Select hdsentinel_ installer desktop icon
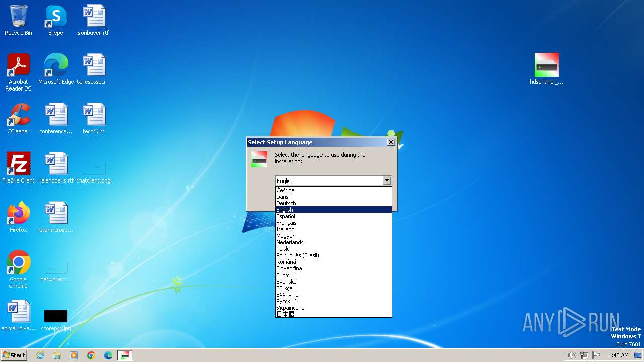 click(546, 69)
